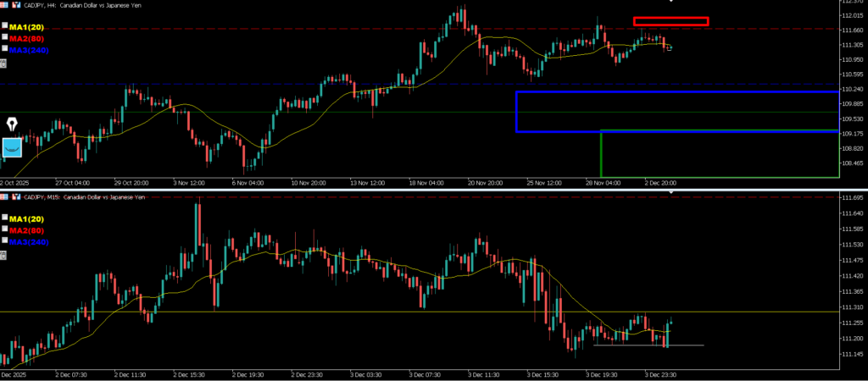
Task: Click the 111.660 price label on H4 scale
Action: point(852,30)
